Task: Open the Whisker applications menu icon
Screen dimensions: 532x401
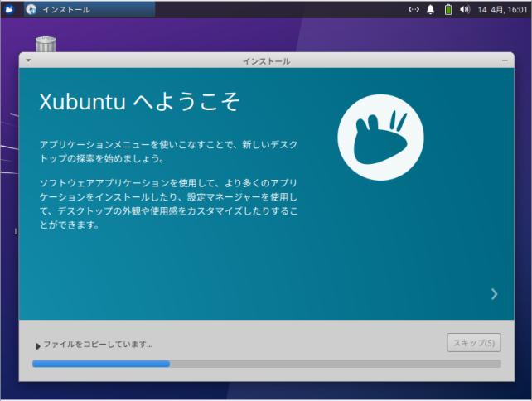Action: point(9,9)
